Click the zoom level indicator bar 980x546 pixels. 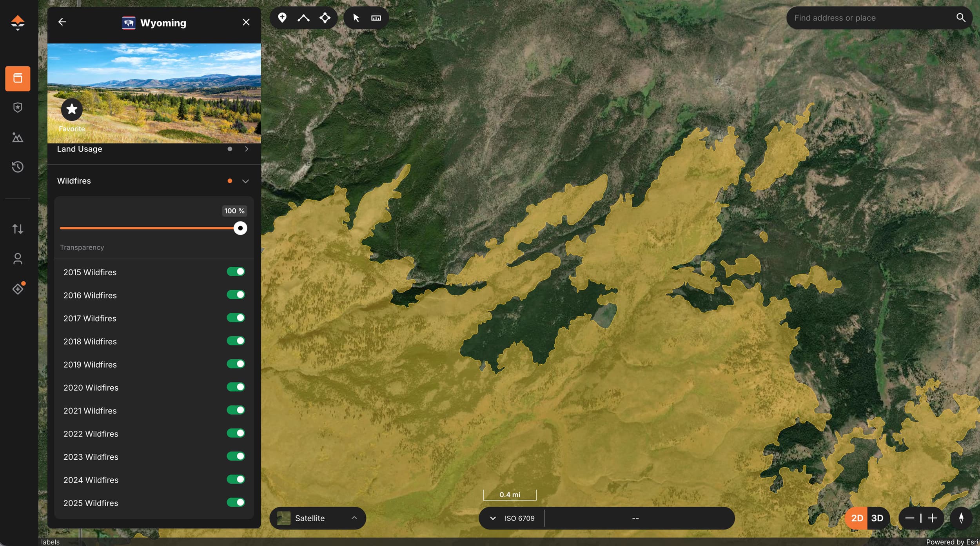pyautogui.click(x=921, y=518)
